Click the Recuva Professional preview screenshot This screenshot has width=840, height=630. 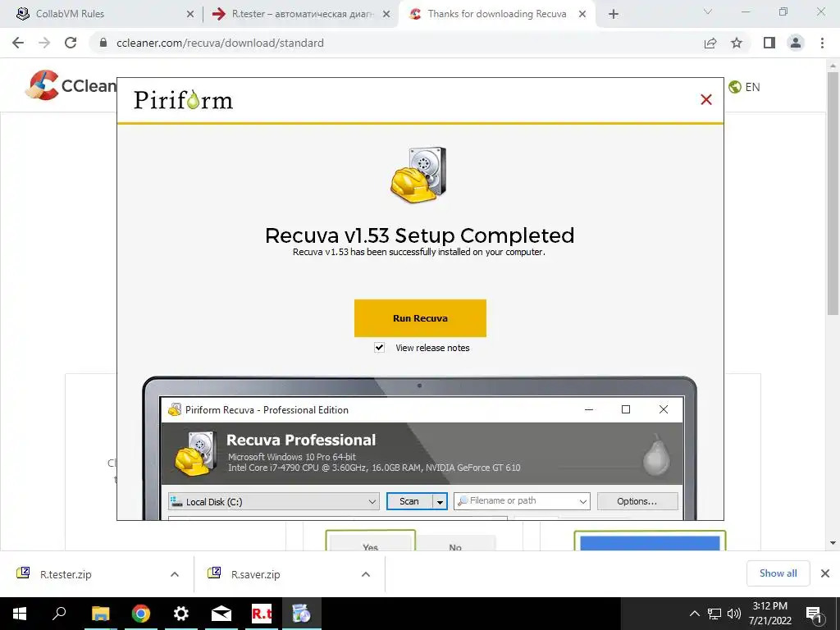pos(420,448)
